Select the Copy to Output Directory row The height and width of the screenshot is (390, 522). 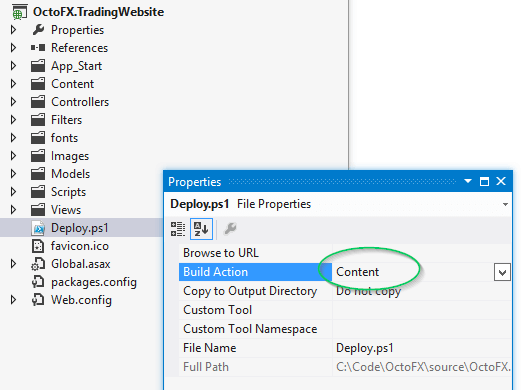click(x=345, y=291)
